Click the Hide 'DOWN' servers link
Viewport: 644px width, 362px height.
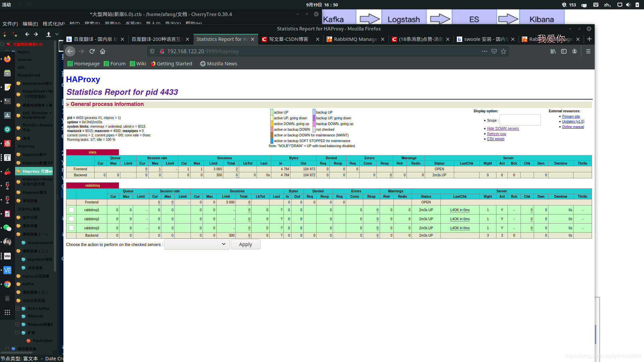pyautogui.click(x=502, y=128)
